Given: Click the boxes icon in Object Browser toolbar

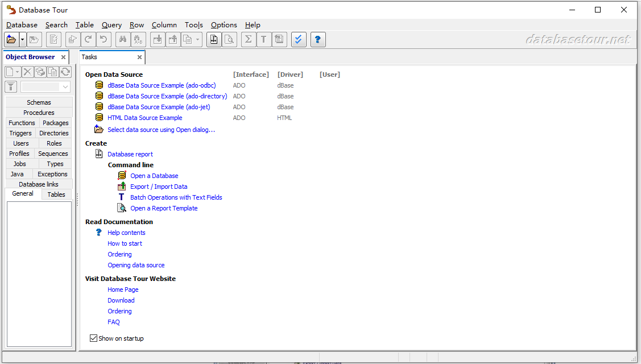Looking at the screenshot, I should click(x=40, y=72).
